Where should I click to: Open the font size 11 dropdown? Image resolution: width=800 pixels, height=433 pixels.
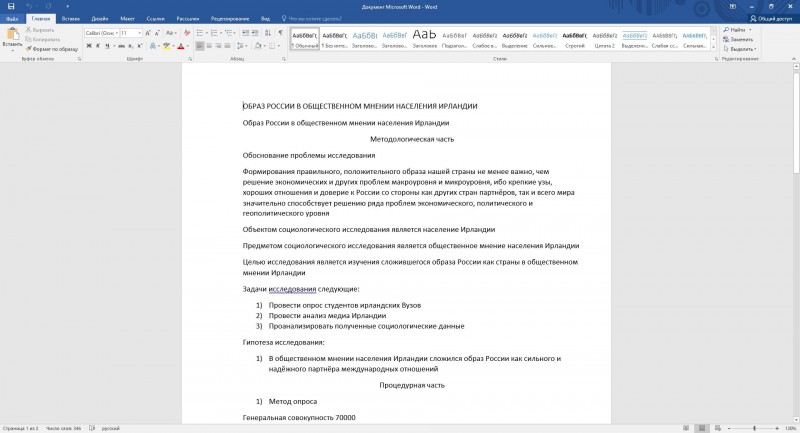tap(140, 33)
